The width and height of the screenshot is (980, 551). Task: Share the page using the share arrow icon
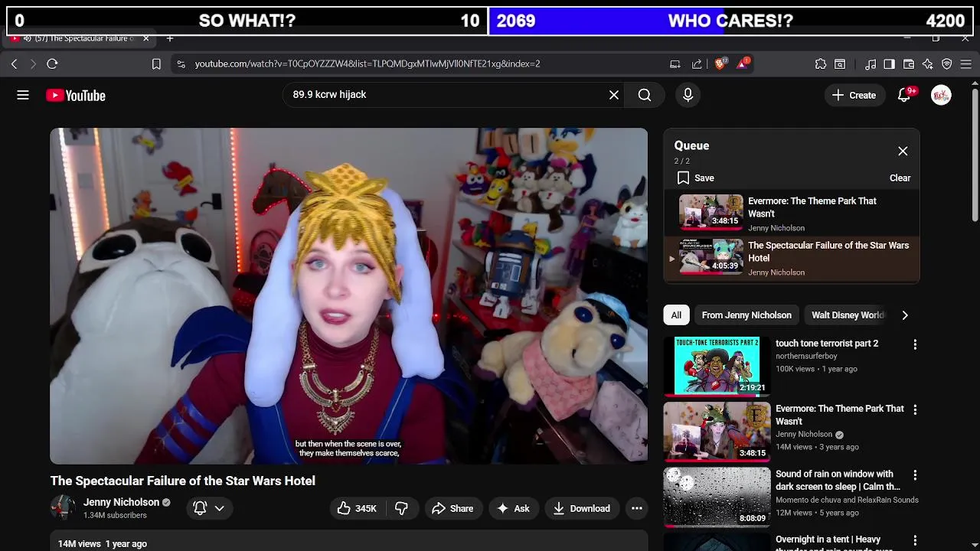pos(697,64)
